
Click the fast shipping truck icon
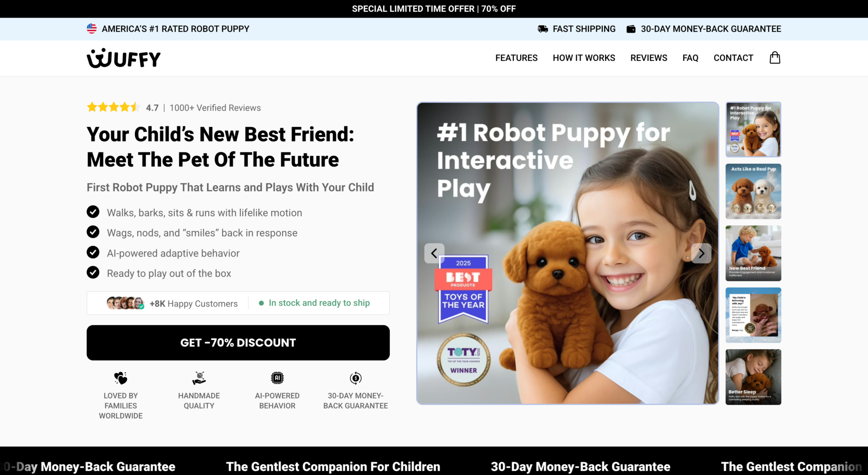point(542,29)
